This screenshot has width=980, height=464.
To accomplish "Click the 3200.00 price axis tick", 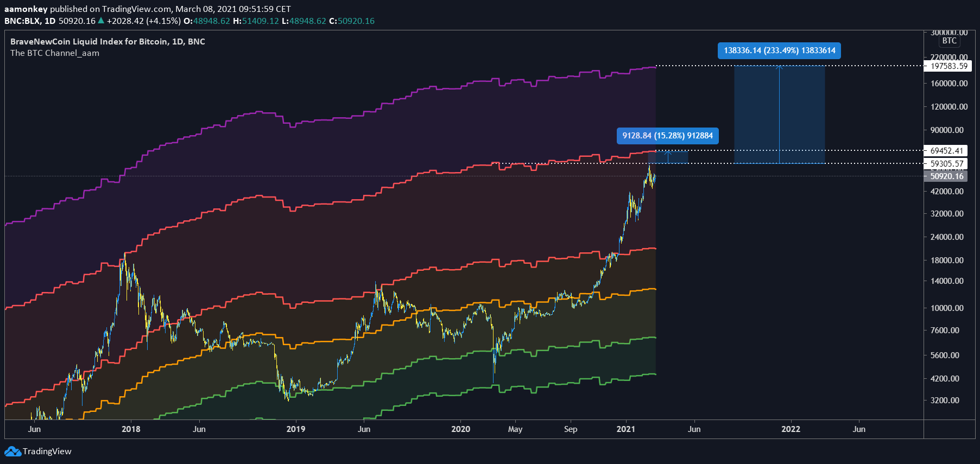I will [x=945, y=401].
